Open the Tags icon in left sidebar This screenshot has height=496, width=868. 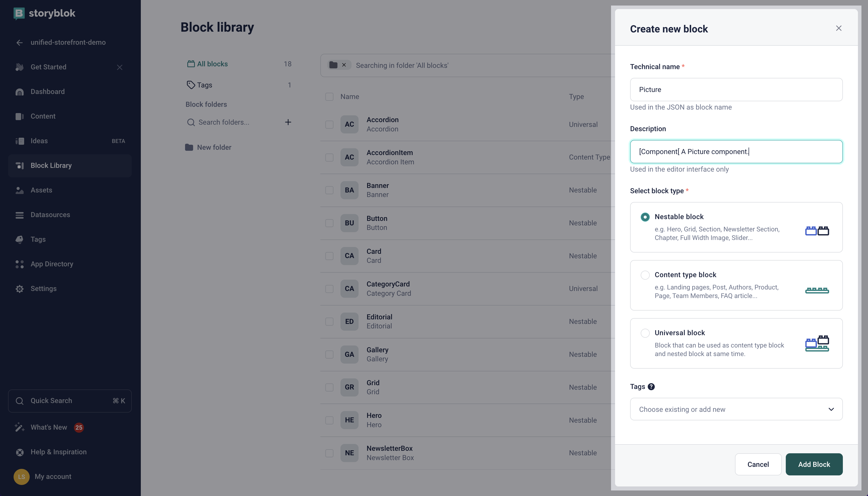(x=19, y=239)
